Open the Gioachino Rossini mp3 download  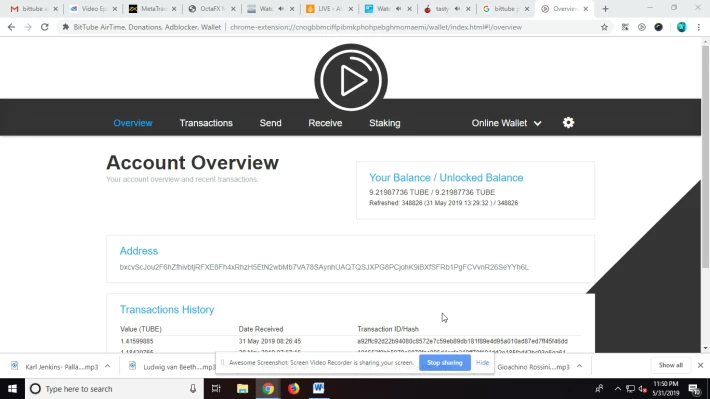[533, 366]
